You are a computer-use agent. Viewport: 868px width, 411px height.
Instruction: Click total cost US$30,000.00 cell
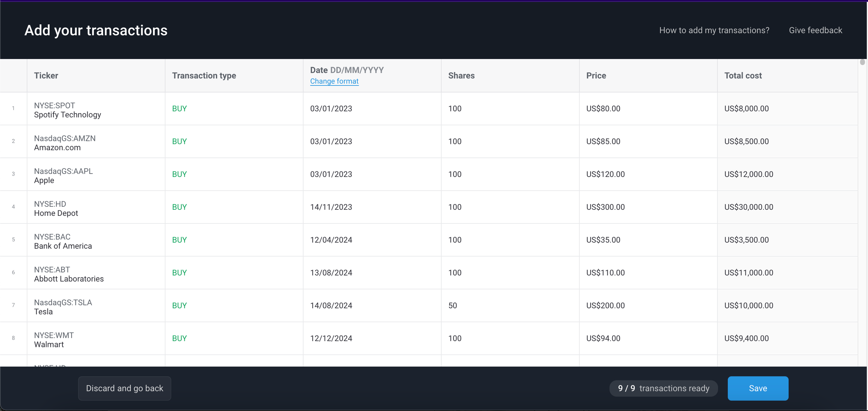[788, 207]
